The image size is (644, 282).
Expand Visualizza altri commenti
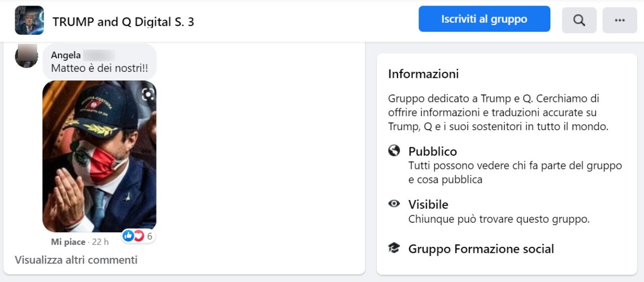76,260
